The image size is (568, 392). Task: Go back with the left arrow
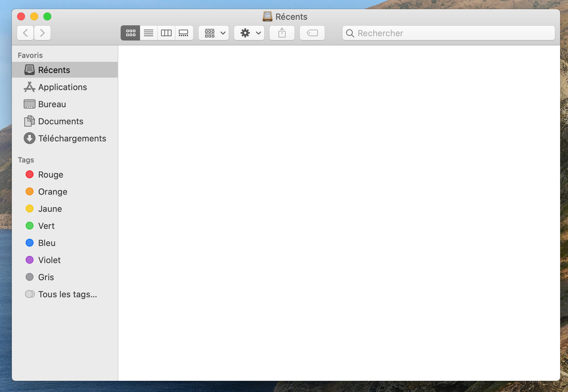pyautogui.click(x=25, y=33)
